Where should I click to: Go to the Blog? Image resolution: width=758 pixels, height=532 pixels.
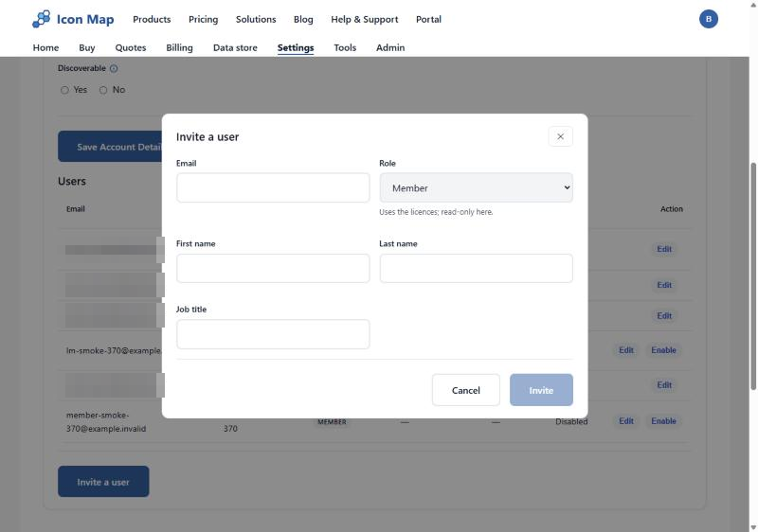[303, 19]
